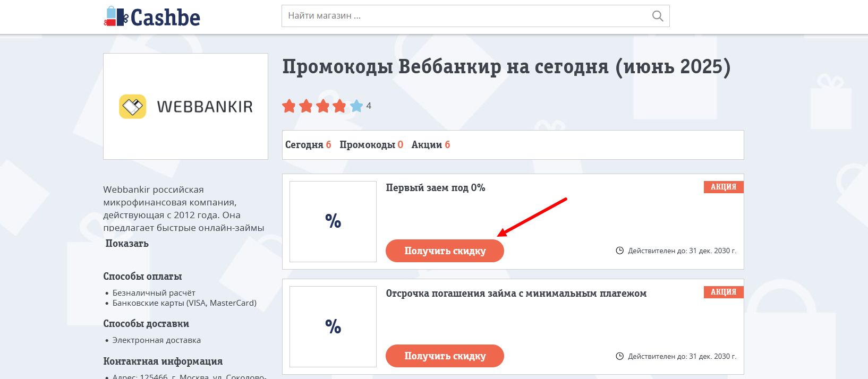868x379 pixels.
Task: Click 'Получить скидку' for 'Отсрочка погашения' offer
Action: (x=445, y=356)
